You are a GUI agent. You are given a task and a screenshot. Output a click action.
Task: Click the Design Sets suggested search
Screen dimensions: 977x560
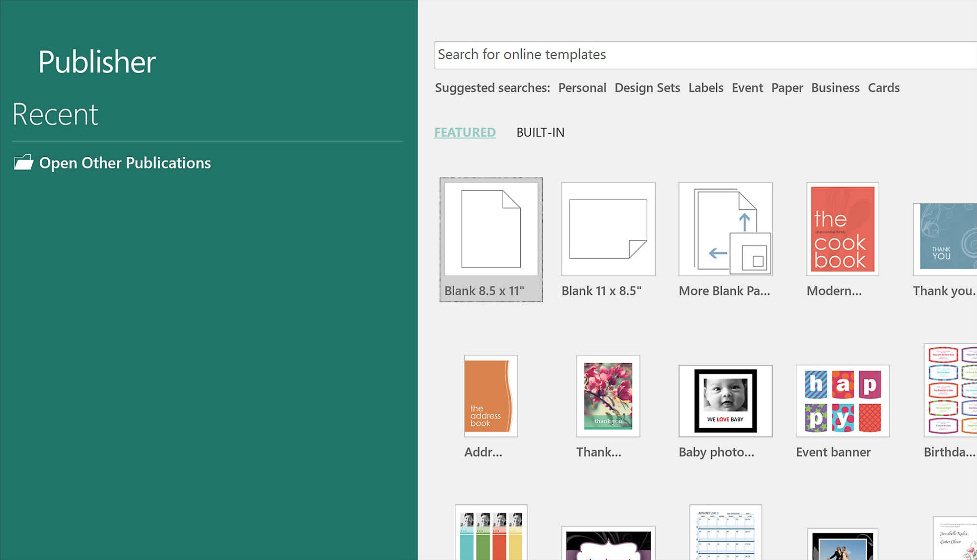[647, 88]
